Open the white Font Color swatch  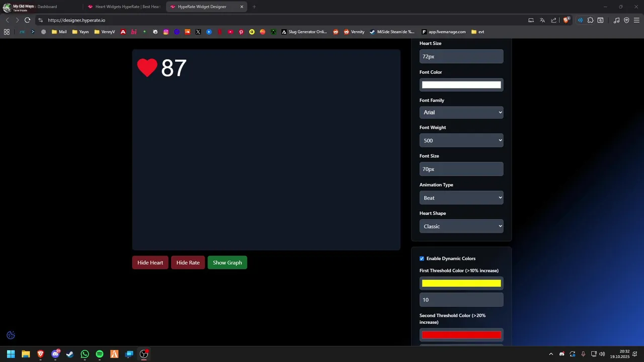pyautogui.click(x=461, y=85)
